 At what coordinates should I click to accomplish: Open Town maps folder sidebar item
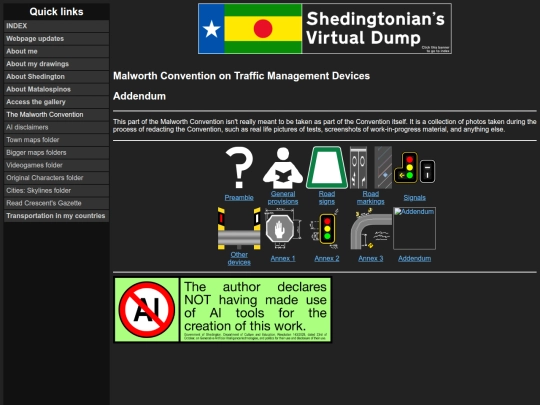[x=56, y=140]
